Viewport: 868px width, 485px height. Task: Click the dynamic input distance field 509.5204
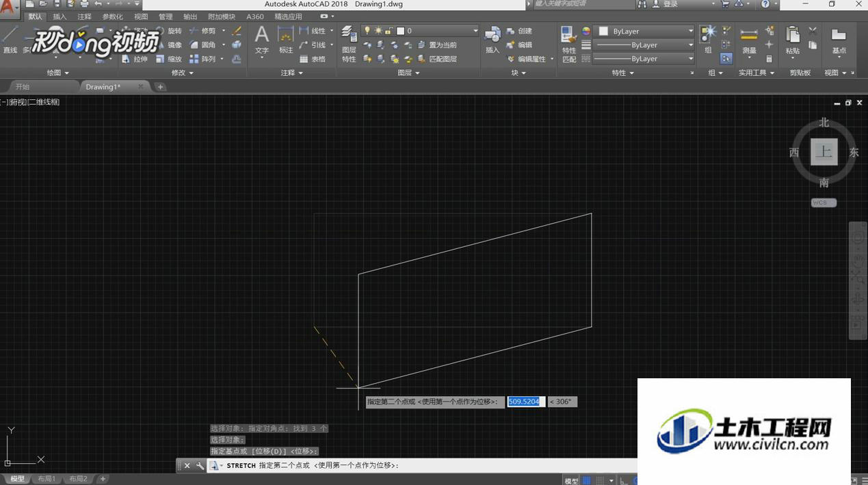526,402
